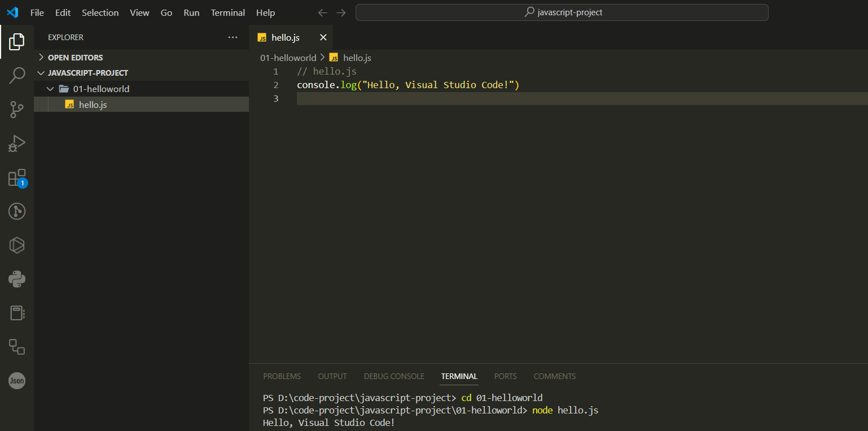Select hello.js in the file tree

point(141,105)
